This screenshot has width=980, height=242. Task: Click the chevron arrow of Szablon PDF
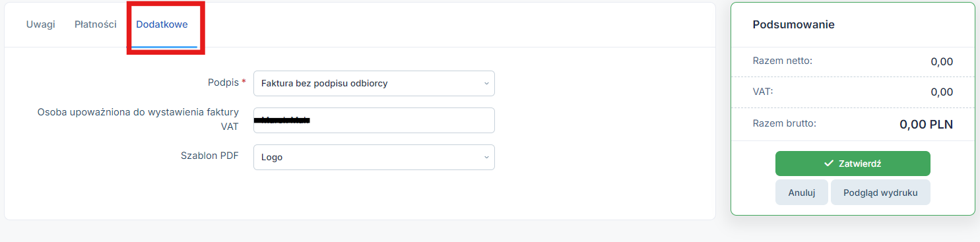(486, 158)
